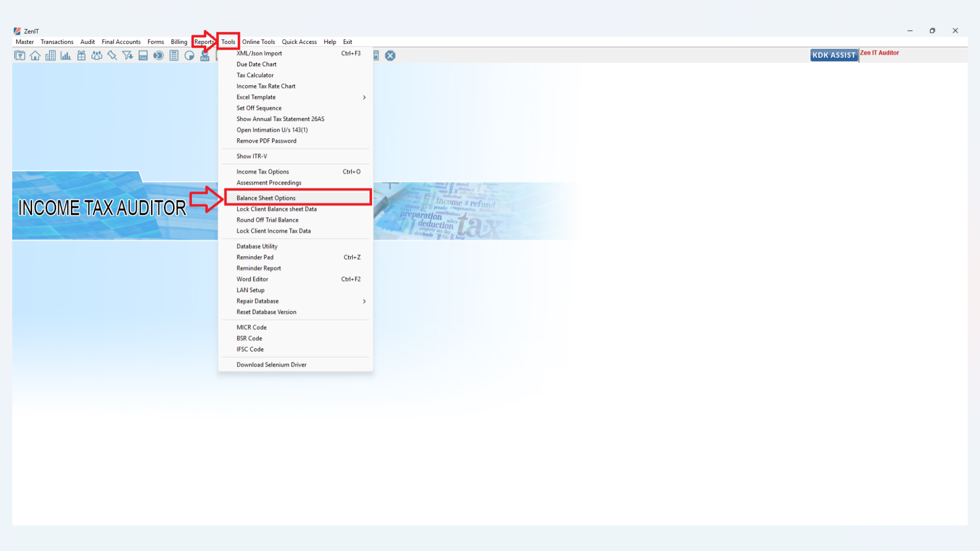
Task: Open the Forms menu
Action: pyautogui.click(x=156, y=42)
